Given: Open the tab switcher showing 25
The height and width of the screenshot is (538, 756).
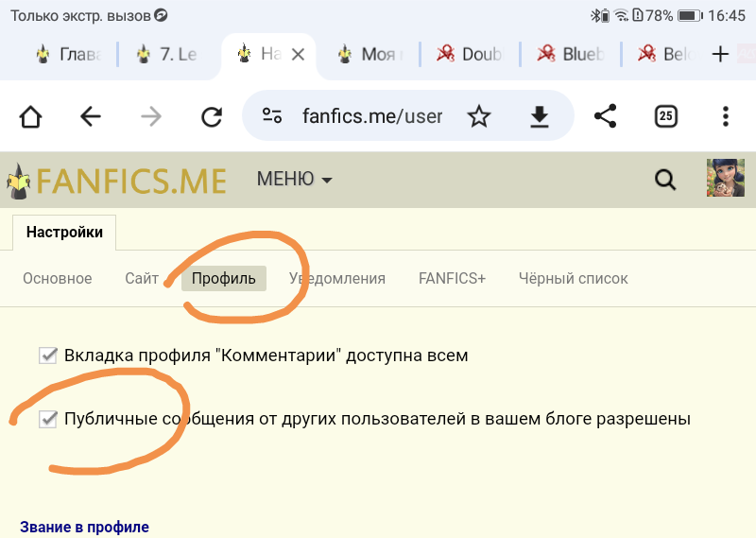Looking at the screenshot, I should 665,116.
